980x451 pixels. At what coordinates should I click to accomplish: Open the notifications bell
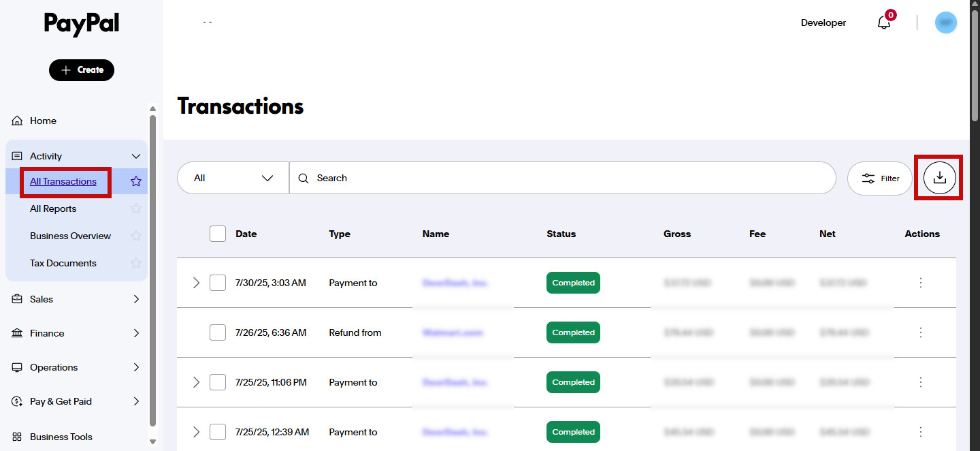pos(884,22)
